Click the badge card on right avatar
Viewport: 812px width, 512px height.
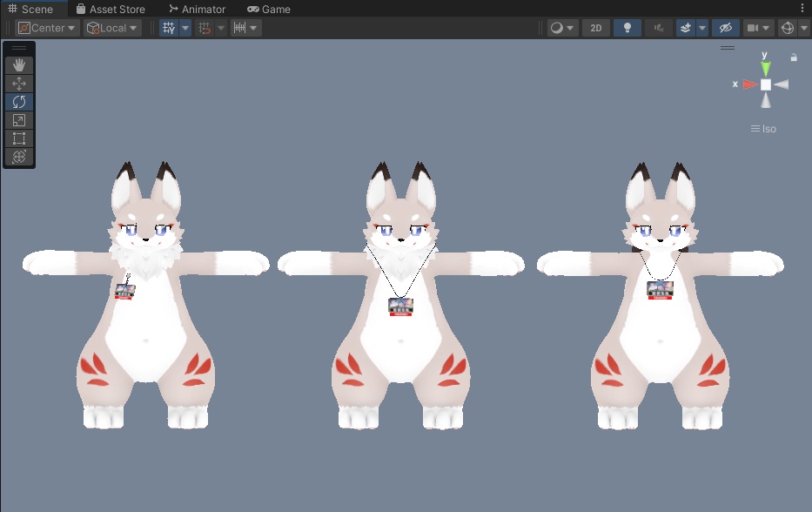coord(660,290)
